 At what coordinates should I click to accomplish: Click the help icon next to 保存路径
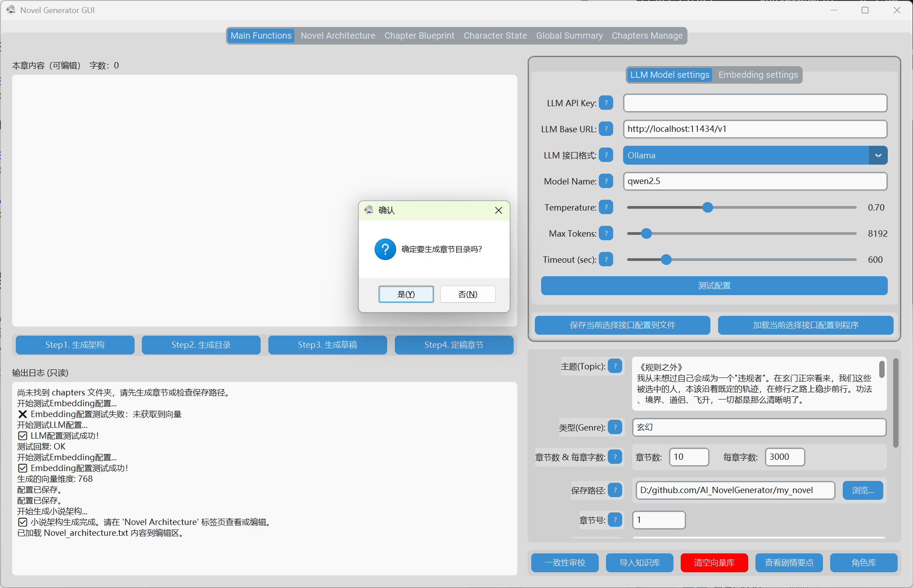(x=615, y=490)
